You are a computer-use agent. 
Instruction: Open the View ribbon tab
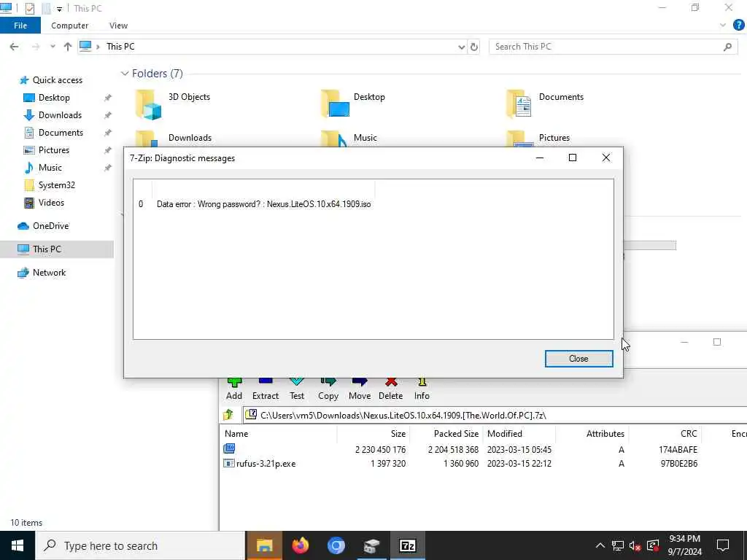coord(118,26)
